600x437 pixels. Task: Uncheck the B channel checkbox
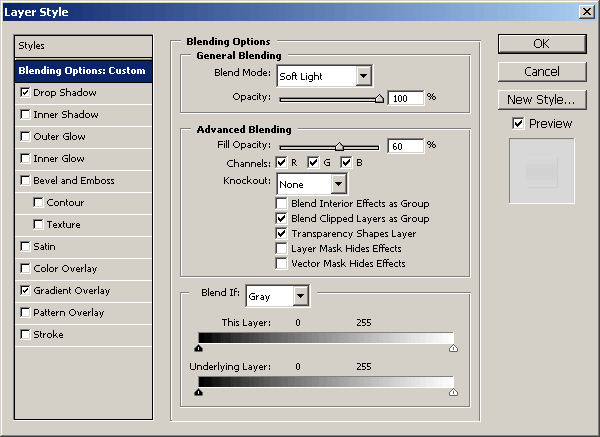point(346,163)
